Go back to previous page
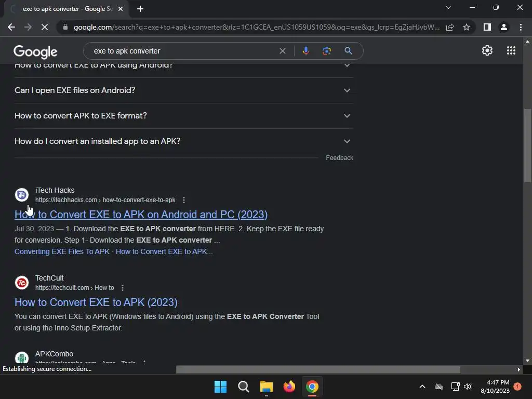This screenshot has width=532, height=399. pyautogui.click(x=11, y=27)
